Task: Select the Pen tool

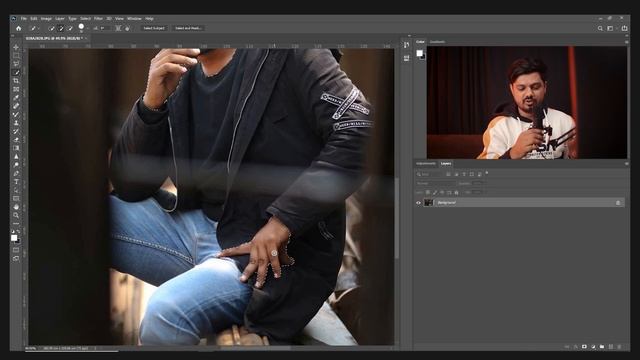Action: [x=16, y=173]
